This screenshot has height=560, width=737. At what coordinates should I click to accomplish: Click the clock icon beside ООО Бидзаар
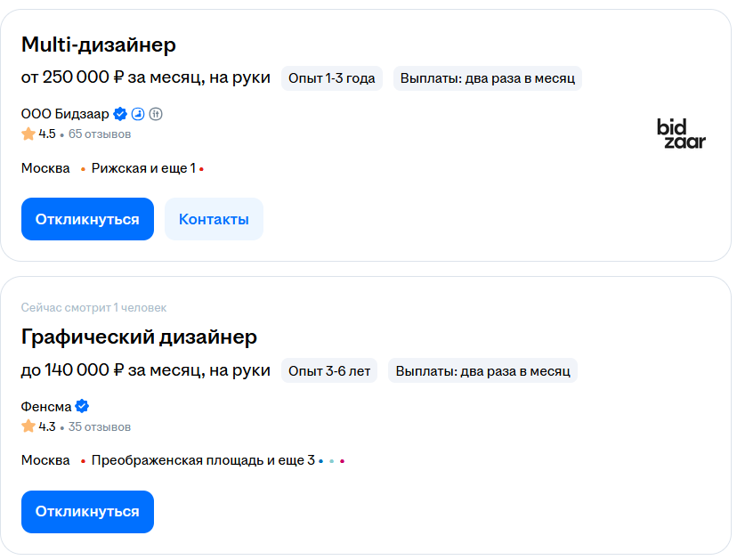[x=139, y=113]
